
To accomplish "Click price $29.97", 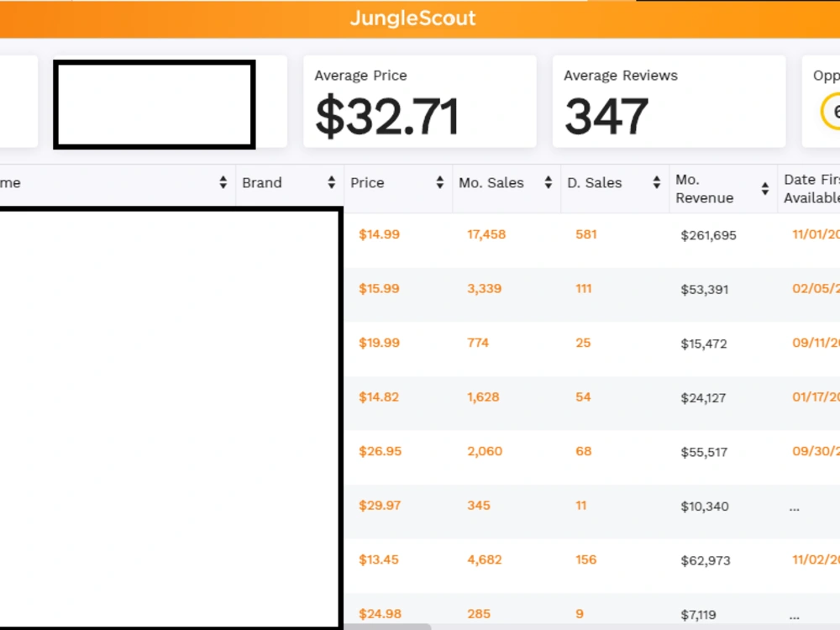I will tap(380, 505).
